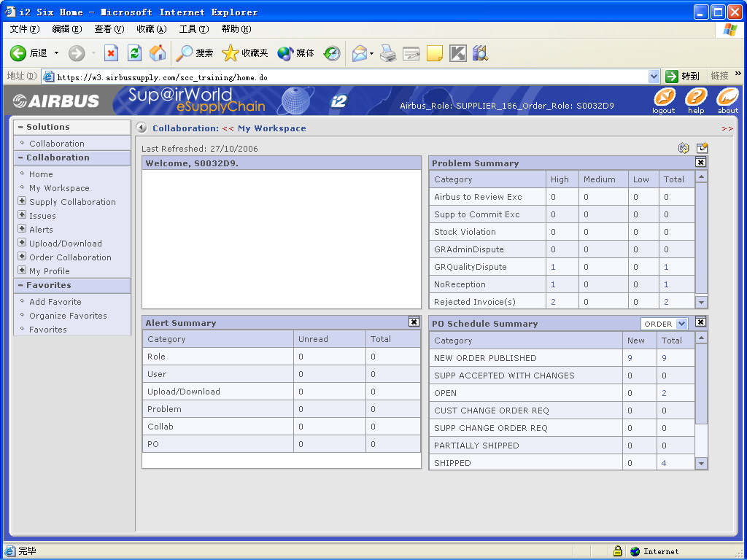The height and width of the screenshot is (560, 747).
Task: Click the My Workspace breadcrumb link
Action: coord(271,128)
